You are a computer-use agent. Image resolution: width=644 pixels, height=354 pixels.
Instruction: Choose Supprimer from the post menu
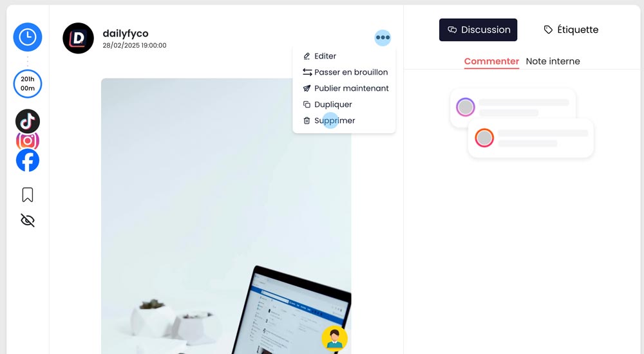[344, 121]
